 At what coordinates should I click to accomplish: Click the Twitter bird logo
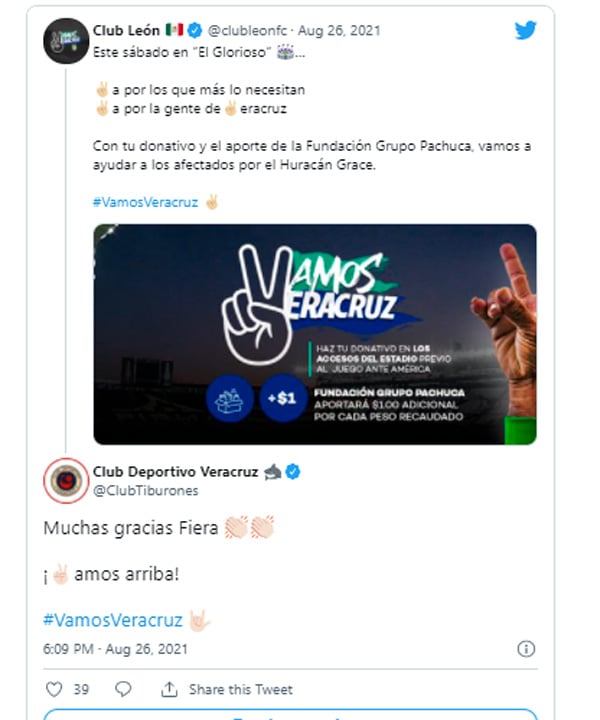tap(525, 30)
